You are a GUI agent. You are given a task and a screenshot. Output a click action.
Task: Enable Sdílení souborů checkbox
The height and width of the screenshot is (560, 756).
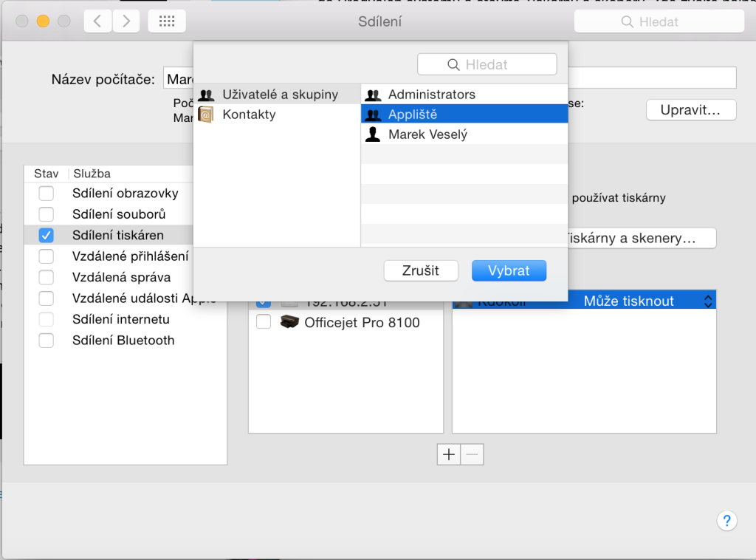pos(47,214)
